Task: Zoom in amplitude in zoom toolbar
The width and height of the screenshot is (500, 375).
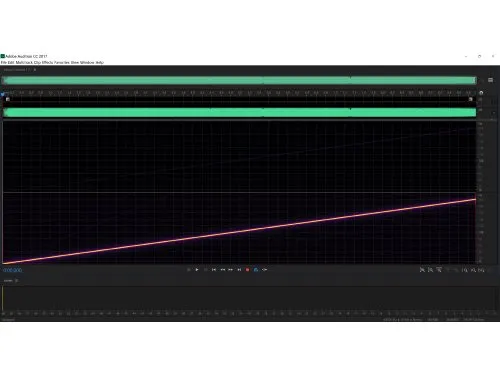Action: (x=422, y=270)
